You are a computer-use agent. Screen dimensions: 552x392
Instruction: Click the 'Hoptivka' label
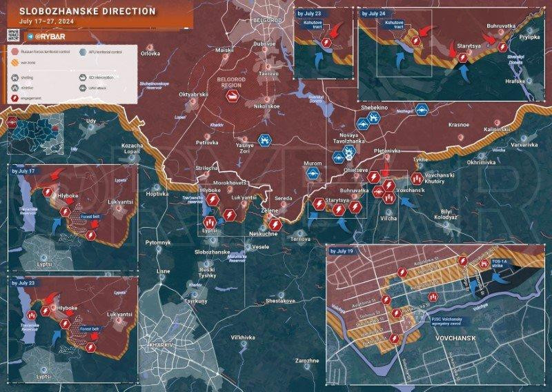(157, 194)
